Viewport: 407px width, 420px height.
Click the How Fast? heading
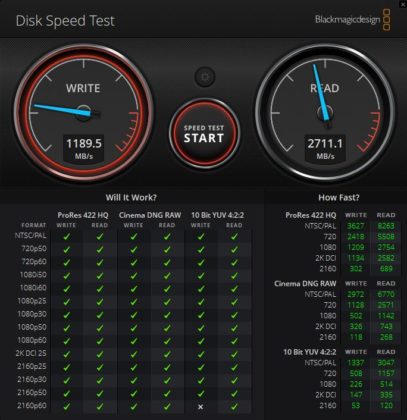pyautogui.click(x=339, y=198)
